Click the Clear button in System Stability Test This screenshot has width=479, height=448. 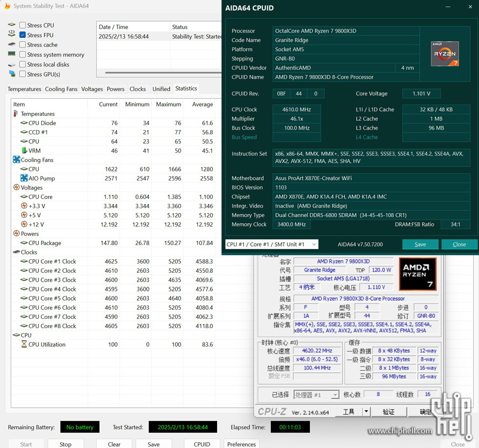[114, 444]
